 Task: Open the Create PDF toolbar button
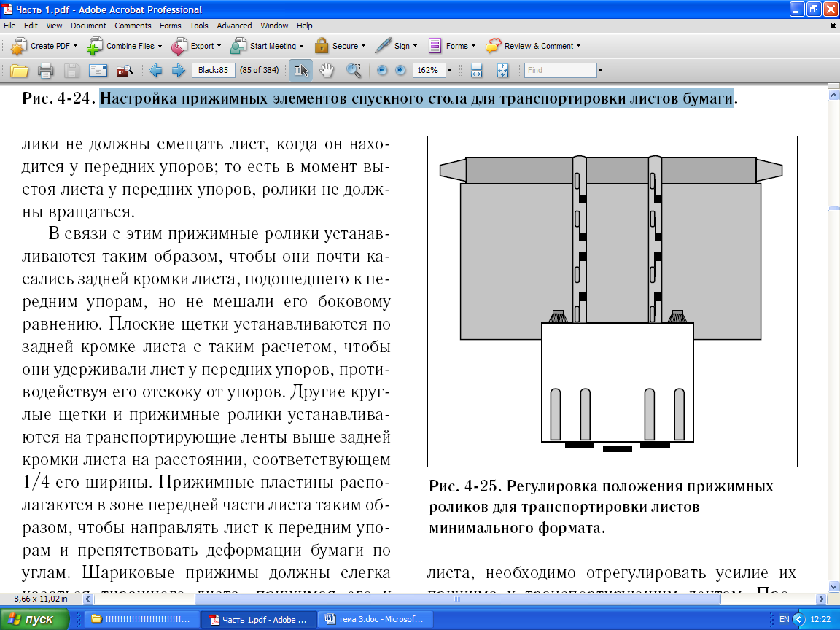[x=44, y=46]
